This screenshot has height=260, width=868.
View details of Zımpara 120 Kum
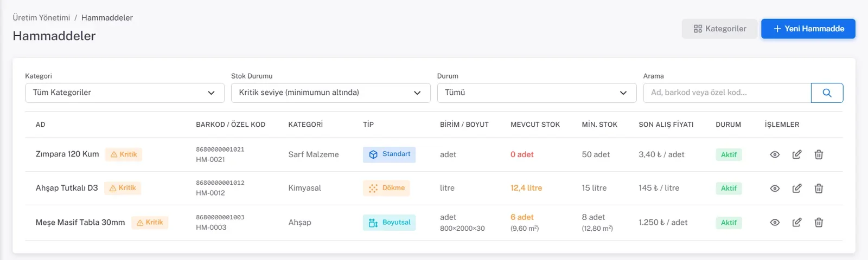tap(775, 154)
